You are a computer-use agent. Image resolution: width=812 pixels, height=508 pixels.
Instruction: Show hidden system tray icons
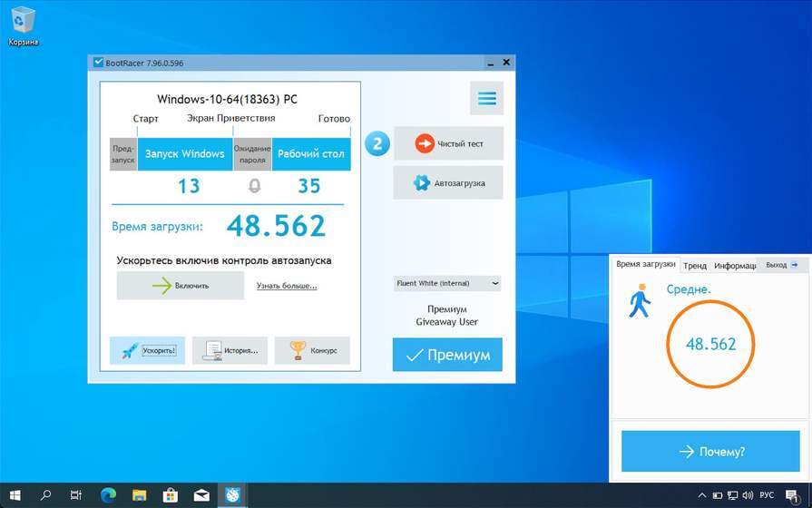coord(701,495)
